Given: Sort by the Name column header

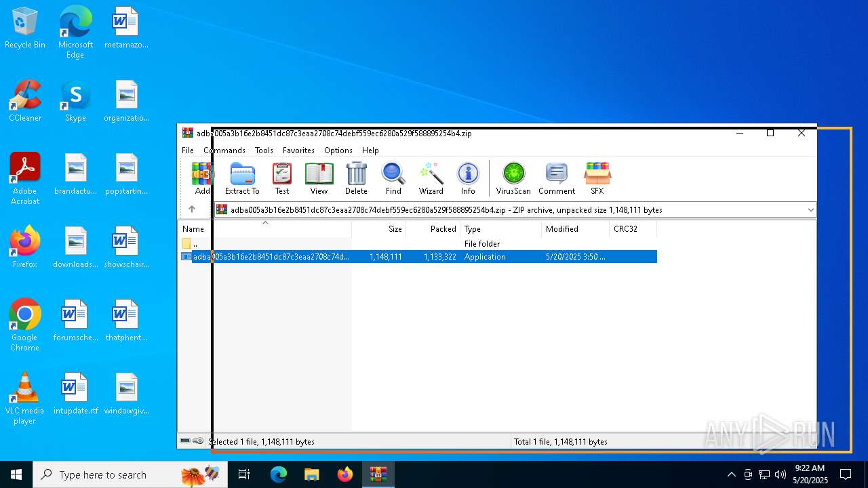Looking at the screenshot, I should (265, 229).
